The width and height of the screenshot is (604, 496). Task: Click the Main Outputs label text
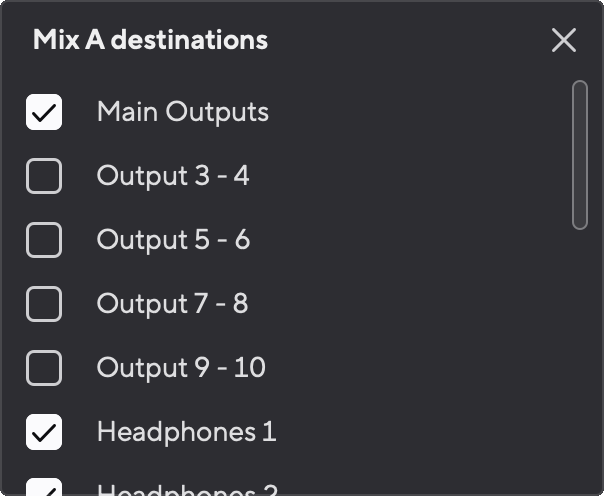point(182,112)
